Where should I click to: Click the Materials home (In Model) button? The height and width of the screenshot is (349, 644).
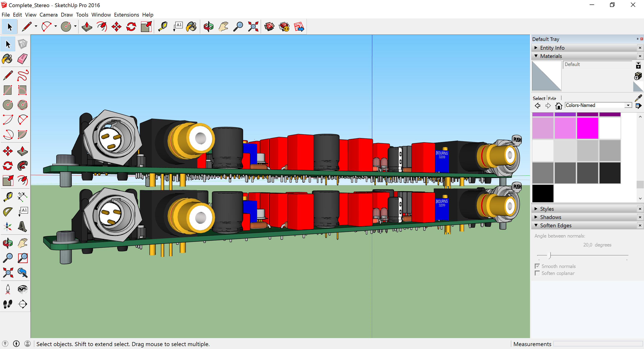pos(559,106)
